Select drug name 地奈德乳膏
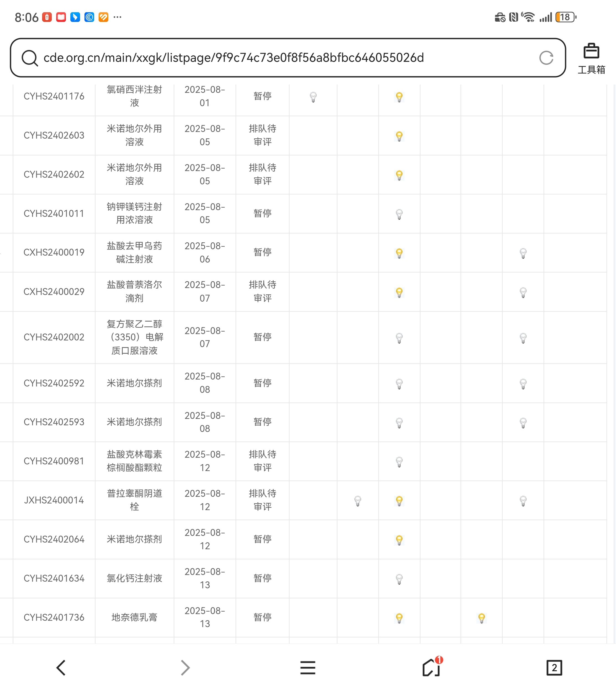Image resolution: width=616 pixels, height=692 pixels. pos(134,617)
